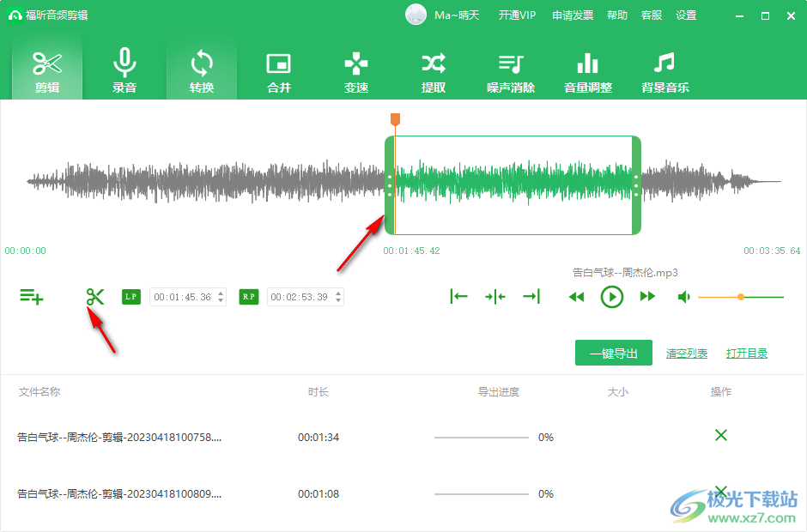Click the left selection handle on waveform

(x=390, y=185)
